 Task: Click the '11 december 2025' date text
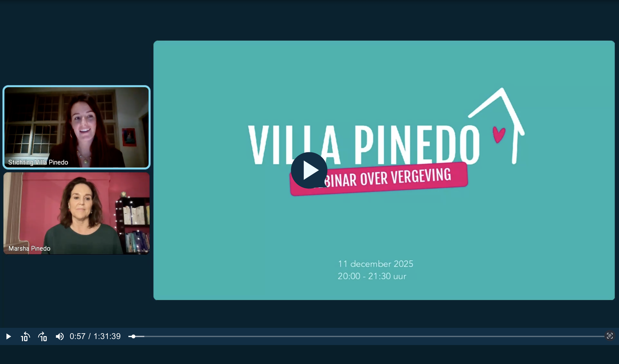375,264
